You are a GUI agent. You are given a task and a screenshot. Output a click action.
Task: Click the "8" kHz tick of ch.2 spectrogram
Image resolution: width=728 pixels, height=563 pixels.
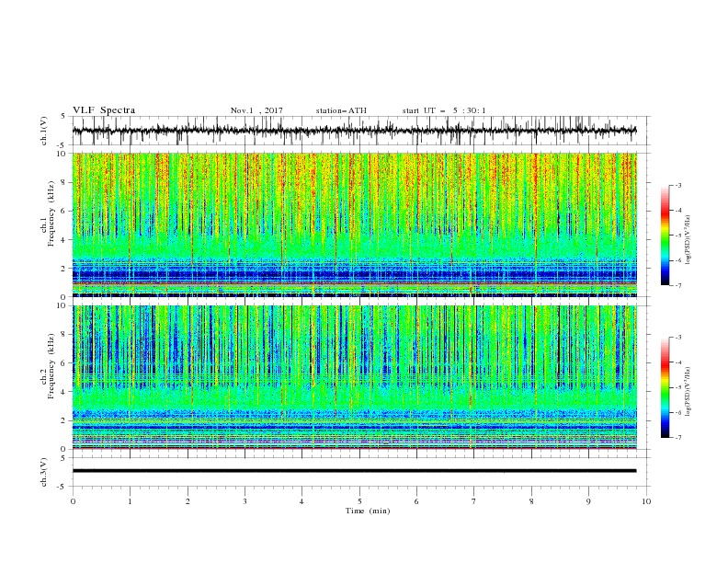coord(64,335)
